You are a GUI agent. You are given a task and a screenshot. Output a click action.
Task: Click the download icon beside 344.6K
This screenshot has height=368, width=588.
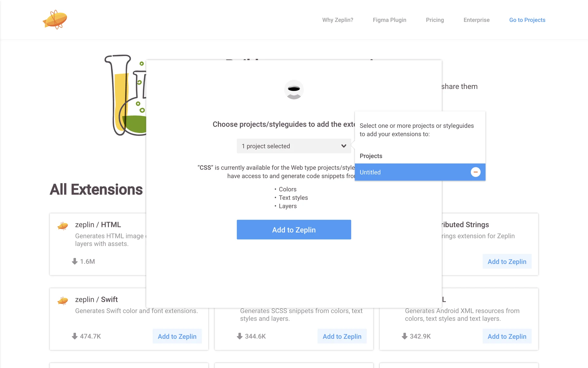click(239, 336)
